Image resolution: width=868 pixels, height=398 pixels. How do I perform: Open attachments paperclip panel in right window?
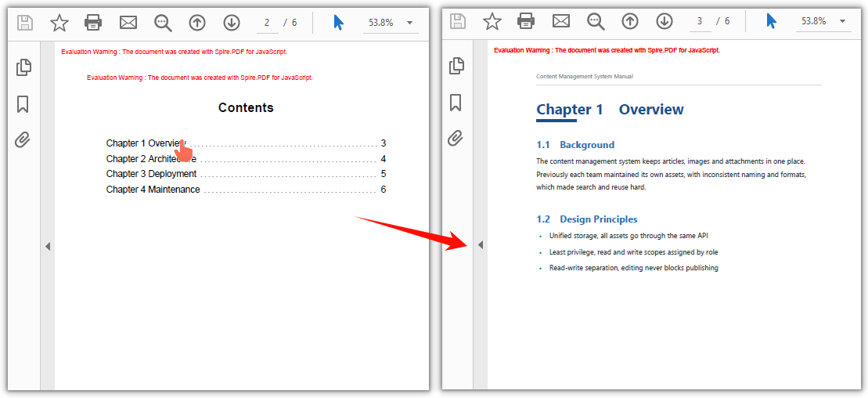click(x=456, y=139)
